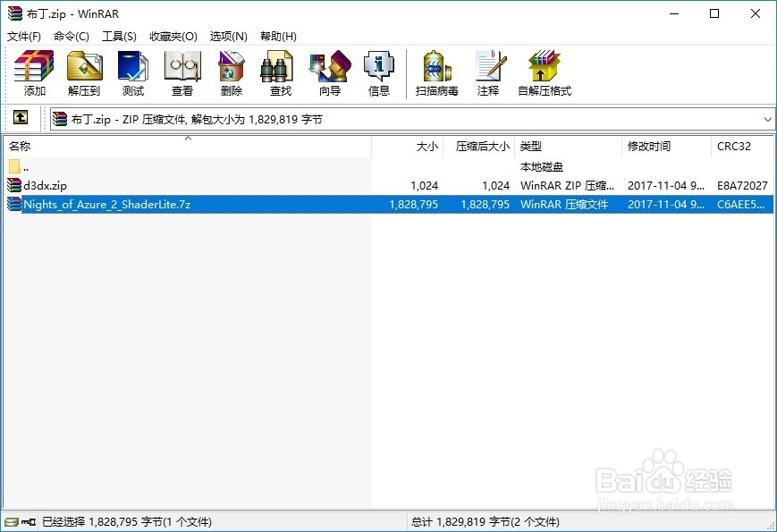
Task: Click the WinRAR title bar icon
Action: (x=15, y=13)
